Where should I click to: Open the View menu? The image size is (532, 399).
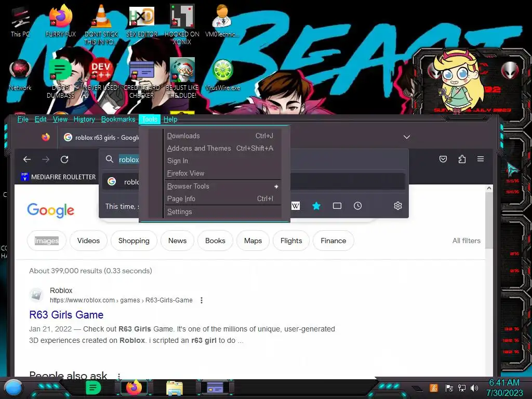click(x=60, y=119)
